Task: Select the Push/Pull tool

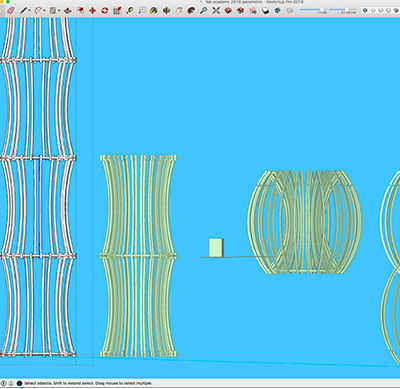Action: pyautogui.click(x=68, y=11)
